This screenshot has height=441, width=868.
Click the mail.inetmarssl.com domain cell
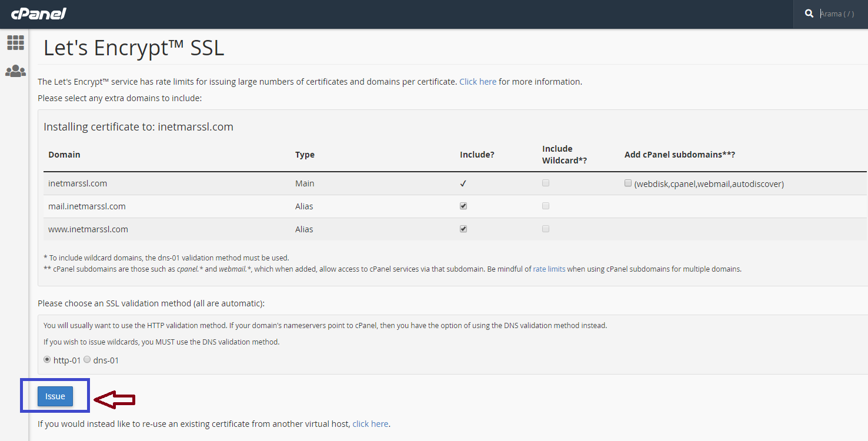(x=87, y=206)
